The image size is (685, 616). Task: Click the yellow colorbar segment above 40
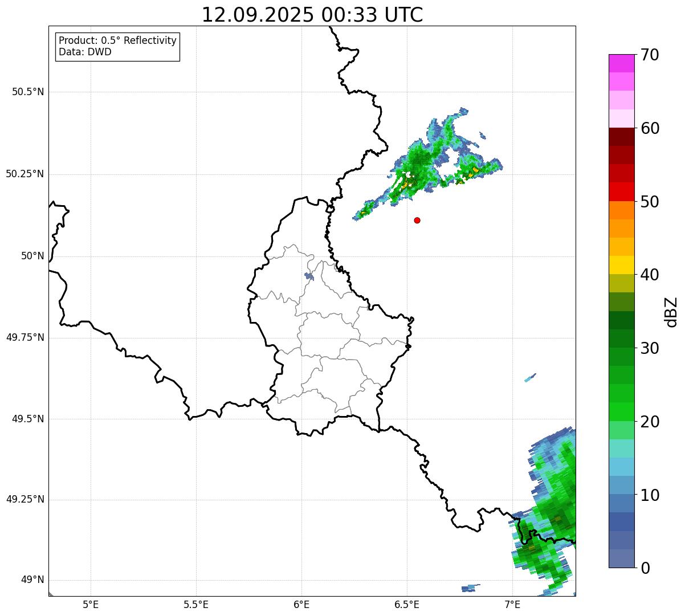click(x=622, y=265)
